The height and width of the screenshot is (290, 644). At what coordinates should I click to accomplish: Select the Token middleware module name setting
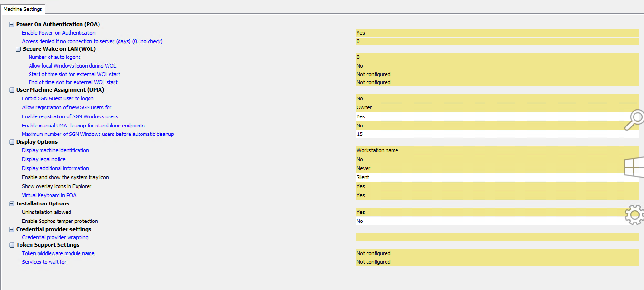[58, 253]
